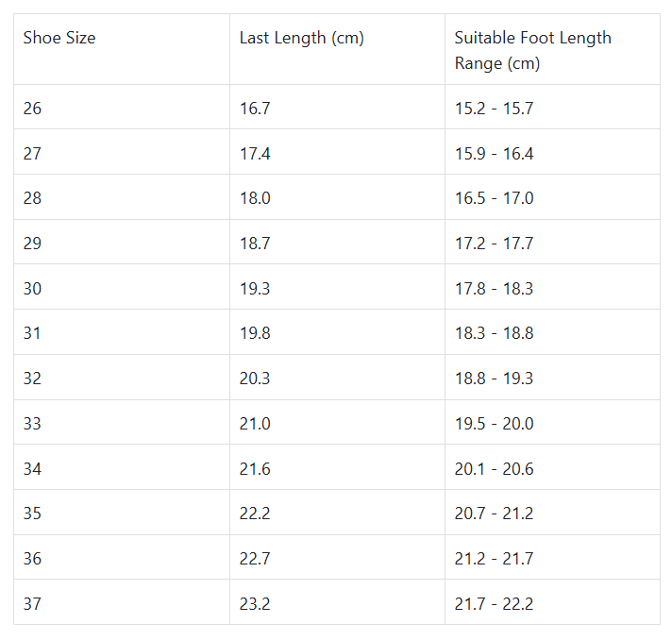Image resolution: width=672 pixels, height=640 pixels.
Task: Select foot range 21.7 - 22.2 cell
Action: pos(494,604)
